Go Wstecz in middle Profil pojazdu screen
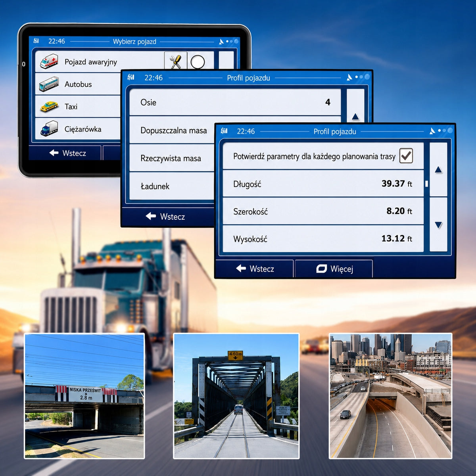The image size is (476, 476). [x=167, y=217]
